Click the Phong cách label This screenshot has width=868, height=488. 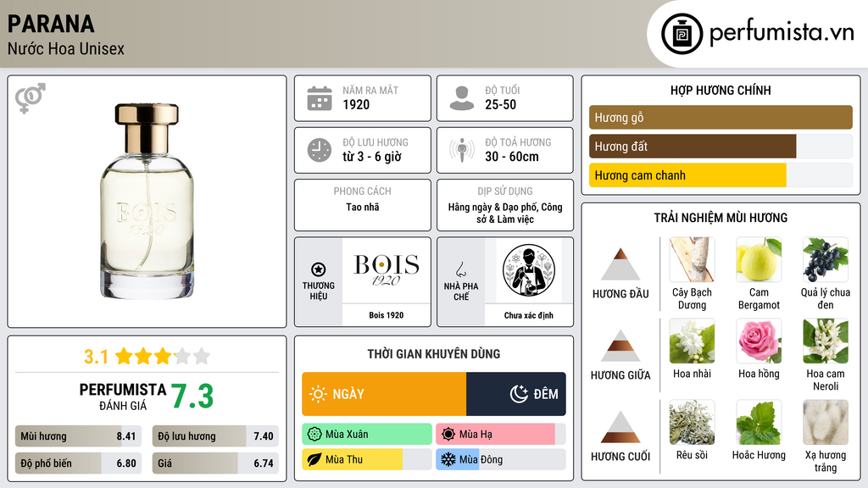pos(362,191)
